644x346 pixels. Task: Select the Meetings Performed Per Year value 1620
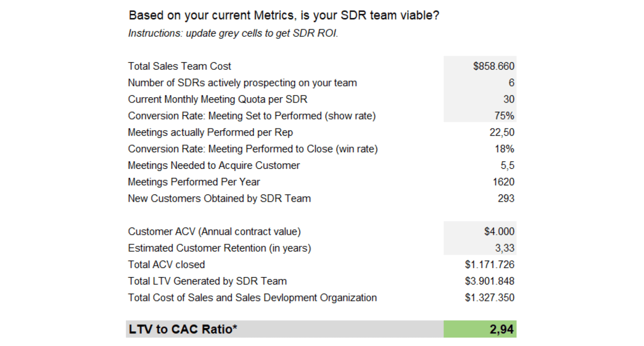(x=503, y=182)
